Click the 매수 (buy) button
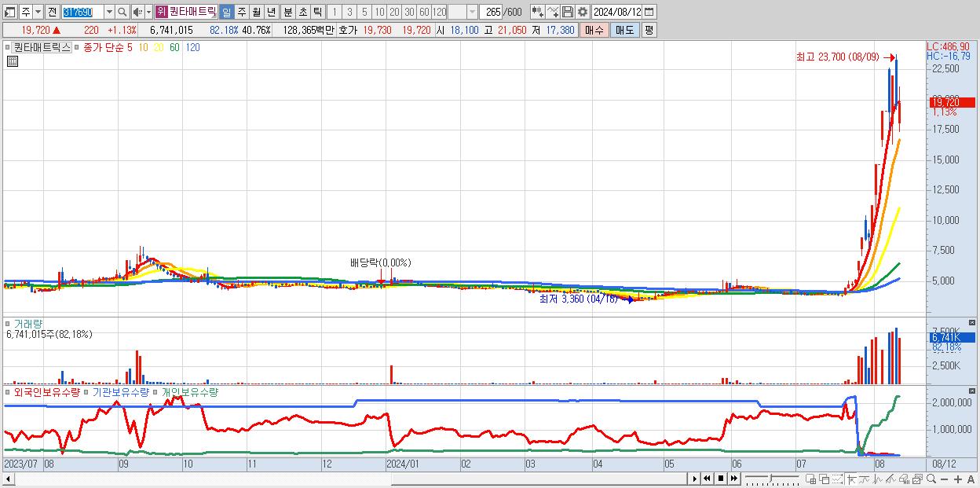 click(594, 30)
